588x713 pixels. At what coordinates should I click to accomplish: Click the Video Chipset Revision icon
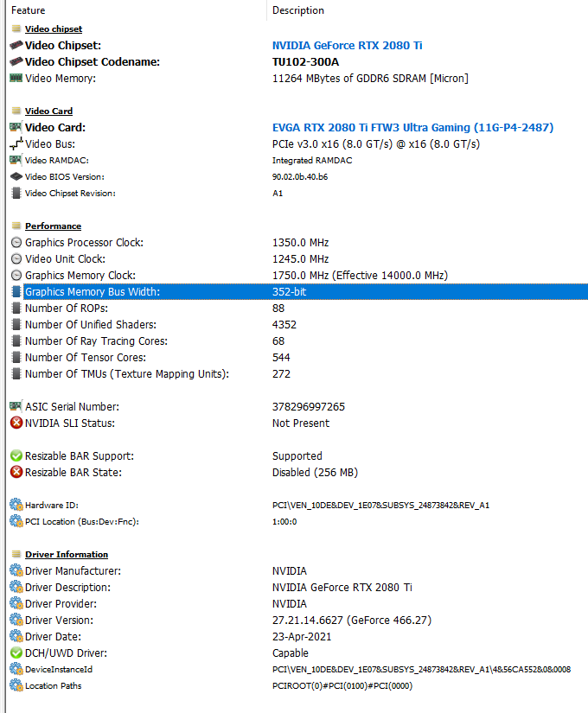click(16, 193)
